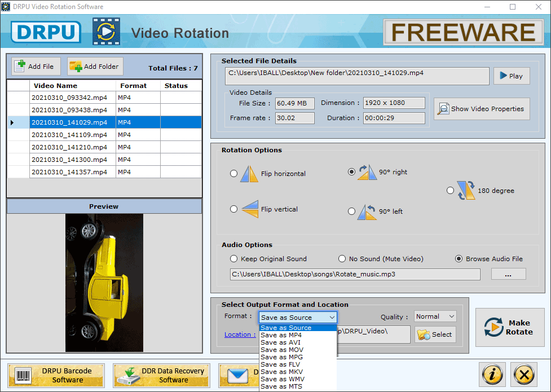Image resolution: width=551 pixels, height=392 pixels.
Task: Close the DRPU Video Rotation window
Action: click(x=539, y=7)
